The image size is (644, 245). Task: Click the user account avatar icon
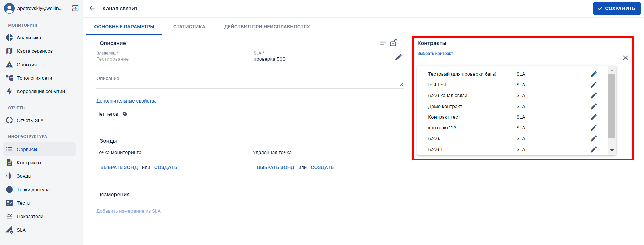click(9, 8)
